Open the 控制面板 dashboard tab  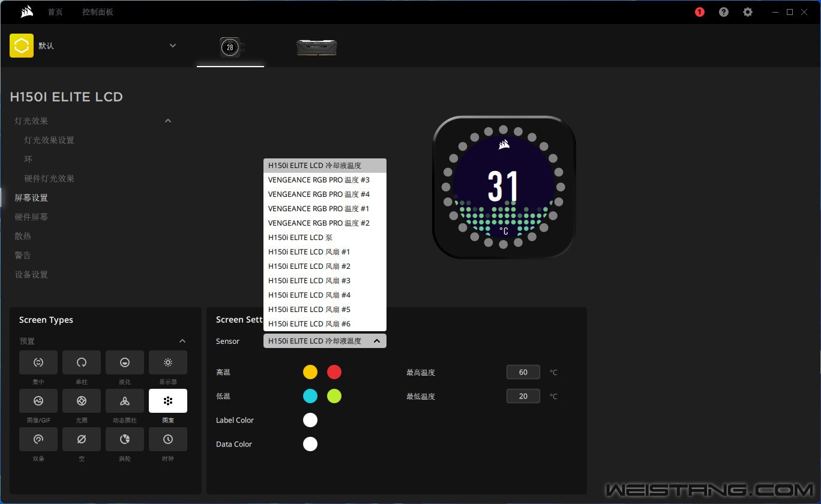(x=98, y=12)
